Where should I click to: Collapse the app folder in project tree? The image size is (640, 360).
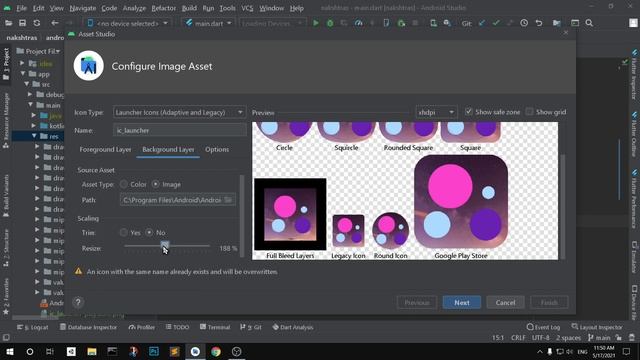click(x=23, y=74)
